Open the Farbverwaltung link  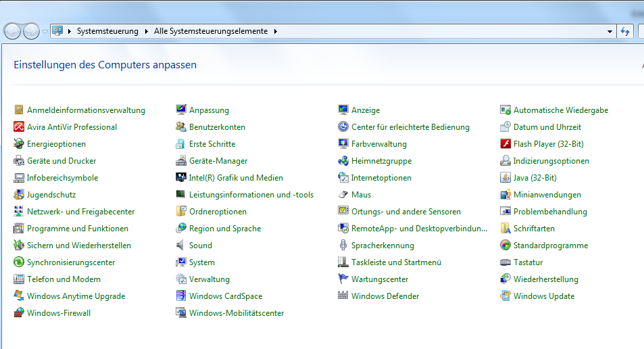379,144
